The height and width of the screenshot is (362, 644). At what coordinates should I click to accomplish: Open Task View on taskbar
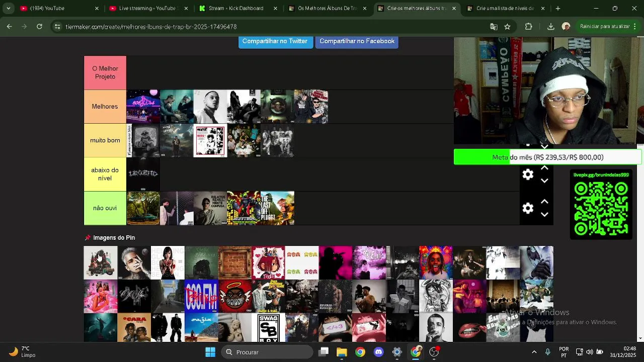[324, 352]
